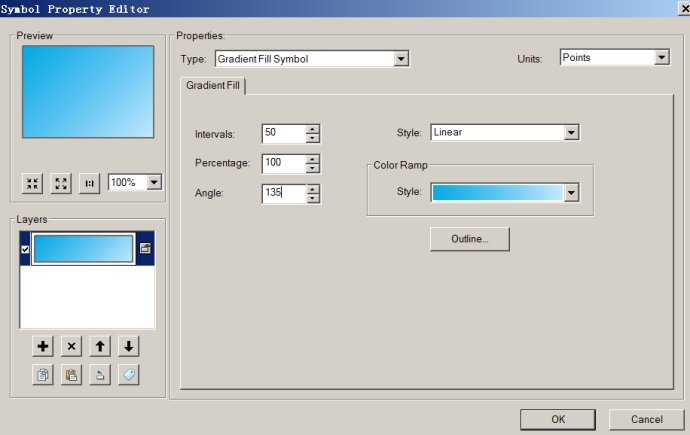
Task: Open the Linear Style dropdown
Action: coord(571,132)
